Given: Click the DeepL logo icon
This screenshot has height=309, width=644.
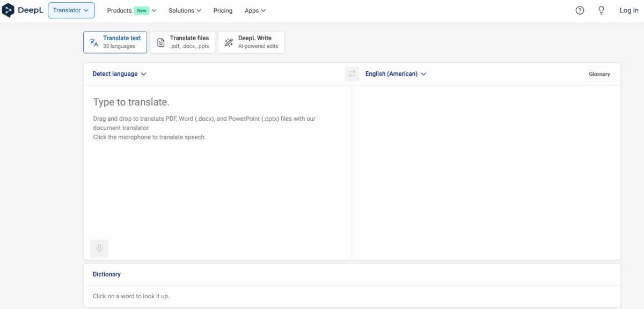Looking at the screenshot, I should click(8, 10).
